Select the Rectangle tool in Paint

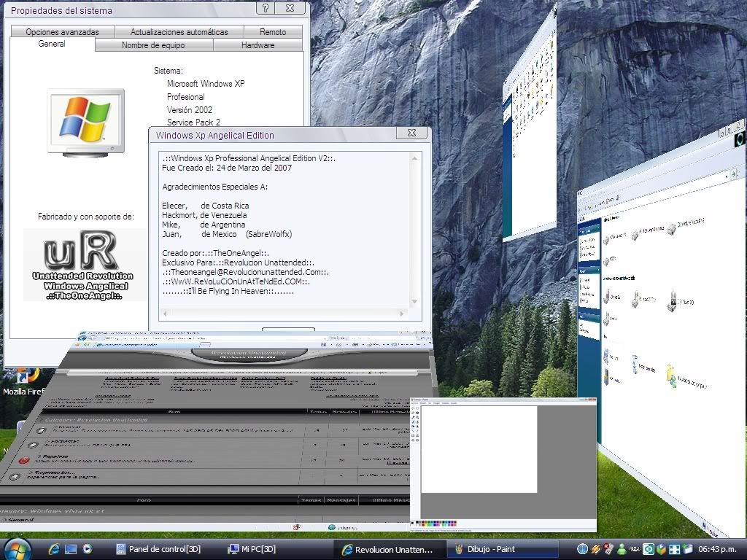click(x=414, y=435)
